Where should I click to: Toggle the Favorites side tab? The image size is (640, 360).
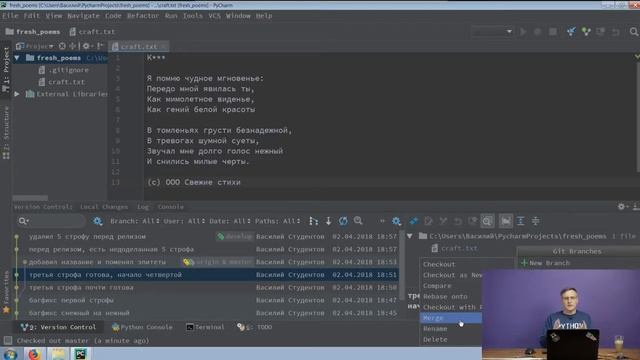6,291
